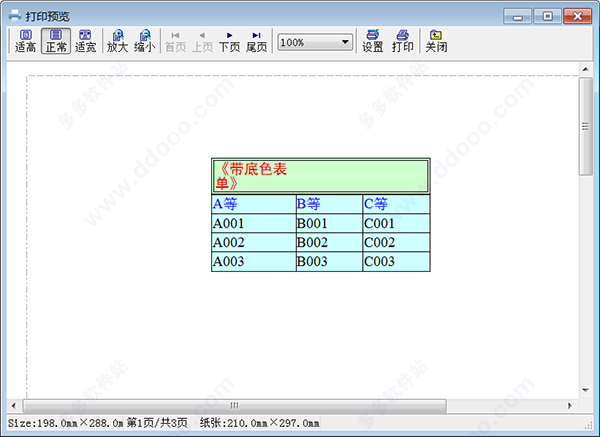This screenshot has height=437, width=600.
Task: Go to 上页 previous page
Action: click(202, 42)
